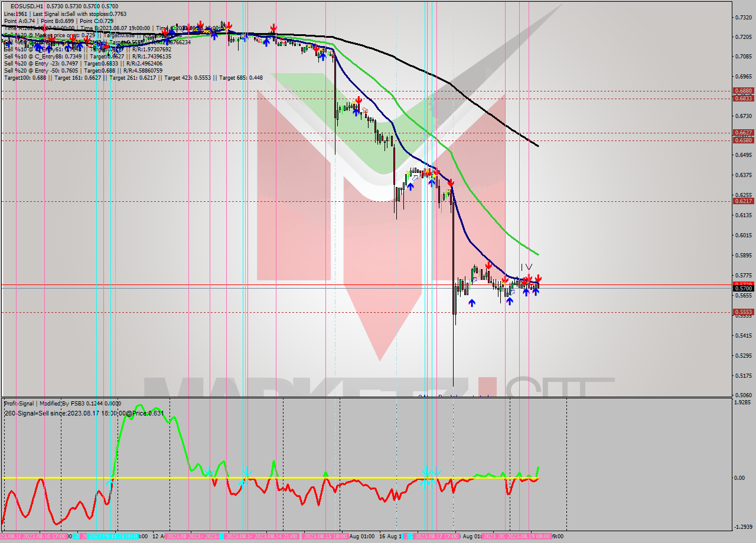Screen dimensions: 756x543
Task: Click the tall green peak of Profit-Signal oscillator
Action: coord(140,407)
